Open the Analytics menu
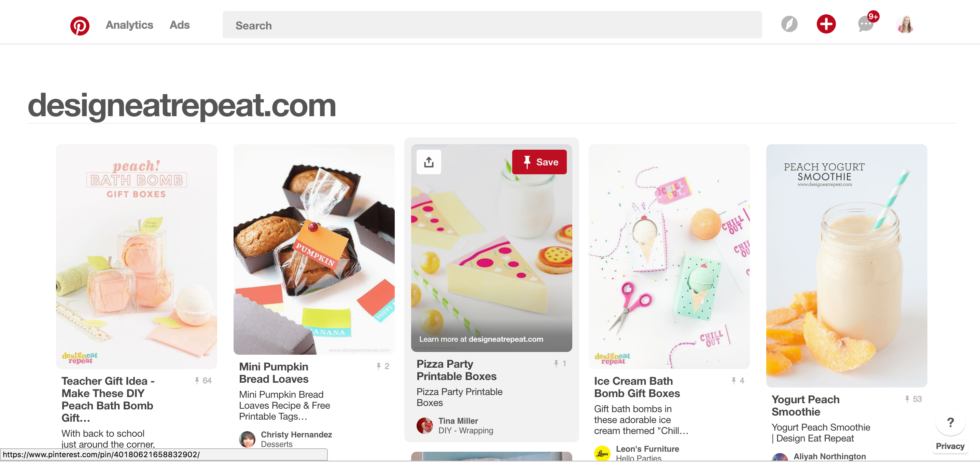980x462 pixels. [x=129, y=25]
